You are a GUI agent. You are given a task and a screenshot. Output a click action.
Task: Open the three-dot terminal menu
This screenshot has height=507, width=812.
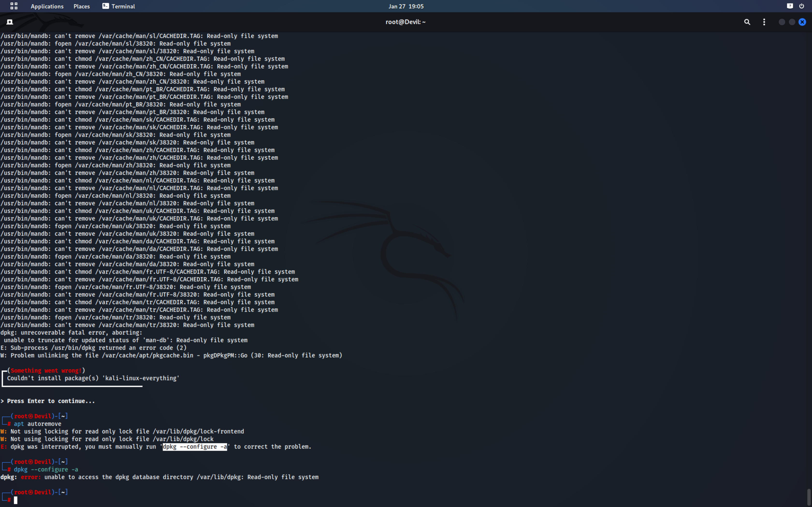(x=764, y=22)
